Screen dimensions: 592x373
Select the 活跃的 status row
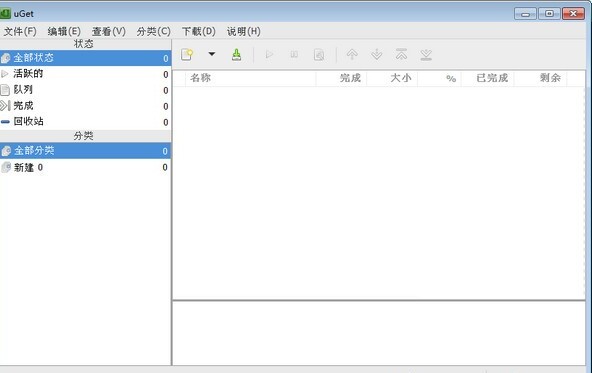click(x=85, y=74)
